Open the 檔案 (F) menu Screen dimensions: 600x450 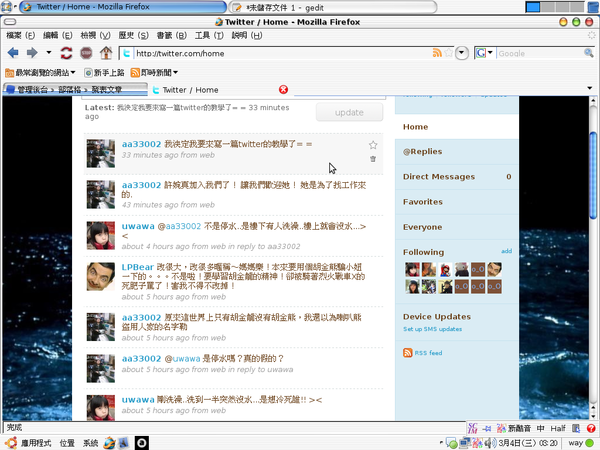(x=21, y=36)
